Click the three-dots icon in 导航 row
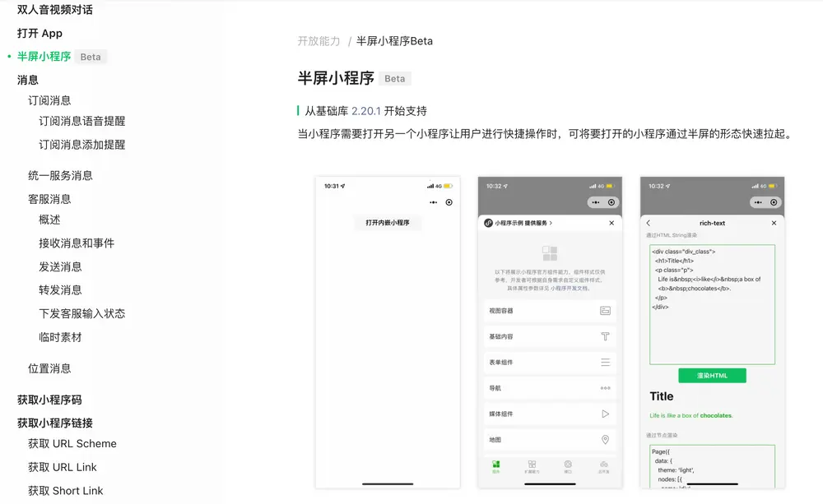823x504 pixels. pyautogui.click(x=605, y=388)
